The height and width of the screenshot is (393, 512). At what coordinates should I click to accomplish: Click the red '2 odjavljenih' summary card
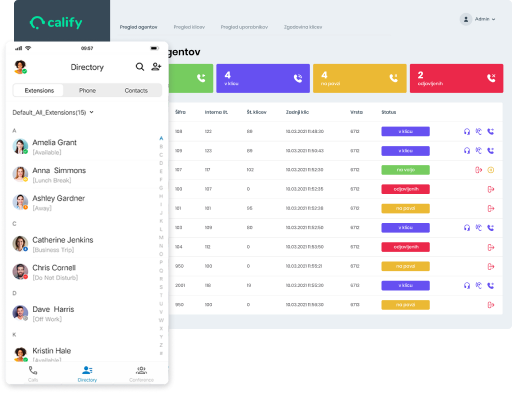(456, 78)
